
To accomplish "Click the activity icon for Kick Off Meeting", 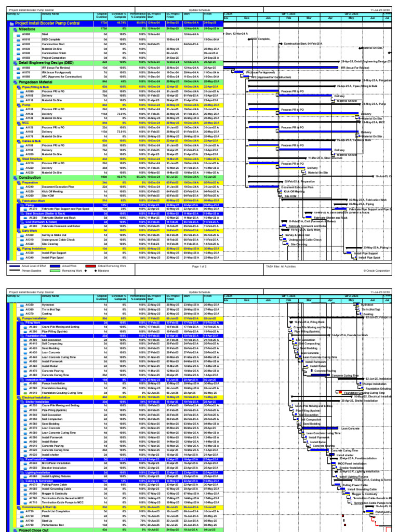I will 22,191.
